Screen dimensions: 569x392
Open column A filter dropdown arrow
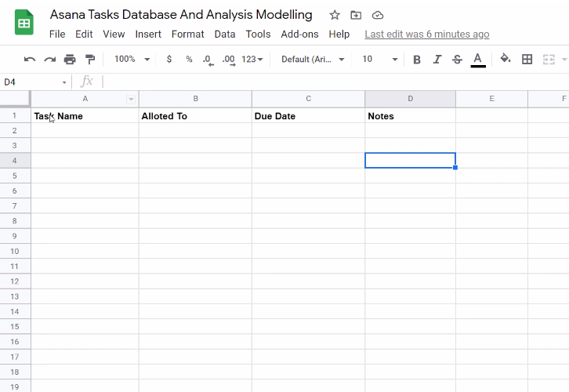[131, 99]
